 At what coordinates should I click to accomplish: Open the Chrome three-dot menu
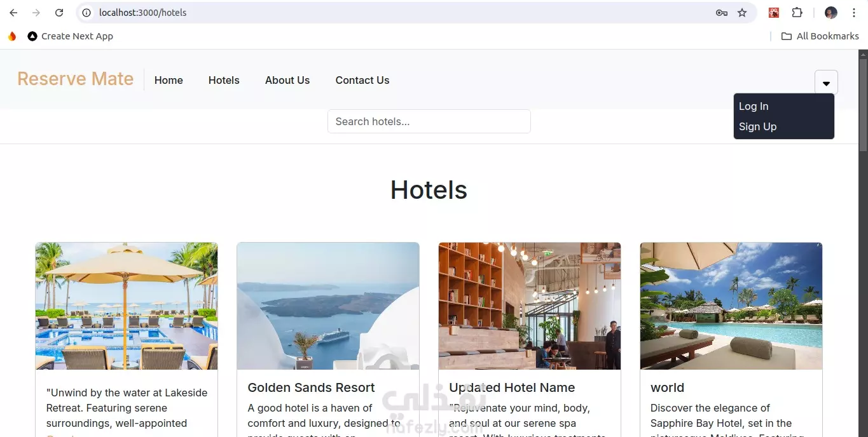[854, 13]
